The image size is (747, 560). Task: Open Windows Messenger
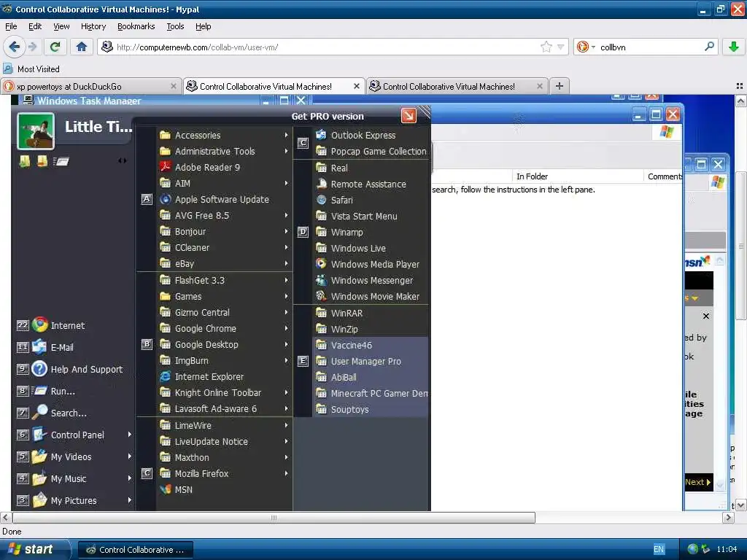coord(371,281)
